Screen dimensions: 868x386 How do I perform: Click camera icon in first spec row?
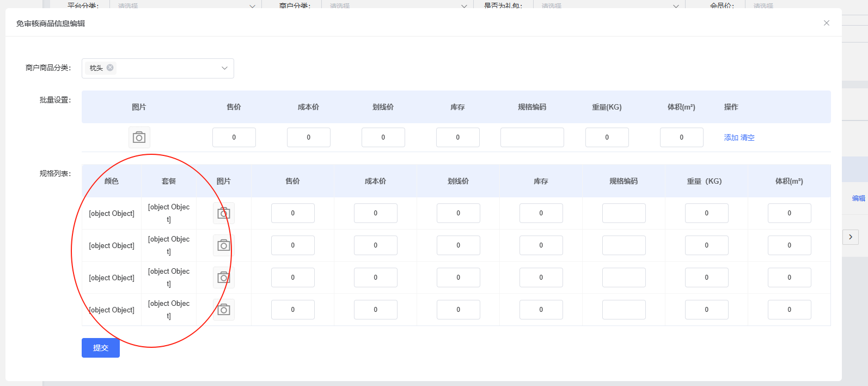click(224, 213)
